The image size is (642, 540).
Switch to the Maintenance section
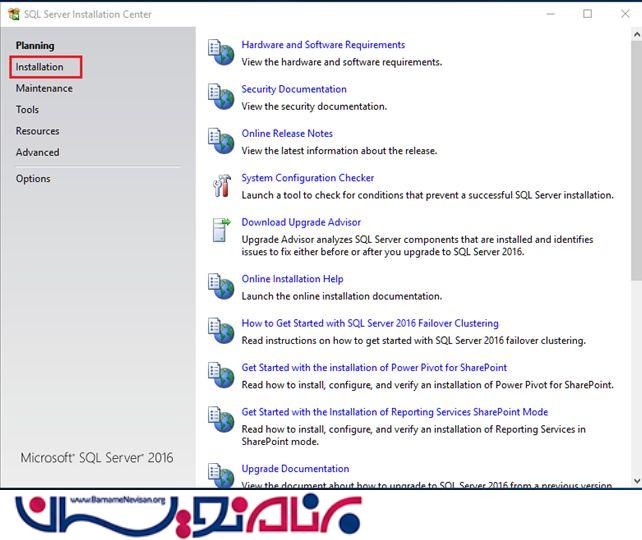pos(44,88)
